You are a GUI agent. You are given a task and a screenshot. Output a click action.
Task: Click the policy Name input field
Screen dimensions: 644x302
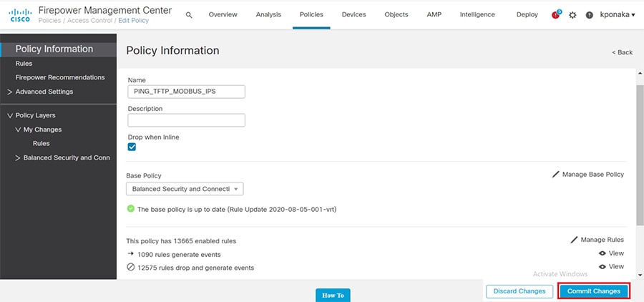click(187, 92)
